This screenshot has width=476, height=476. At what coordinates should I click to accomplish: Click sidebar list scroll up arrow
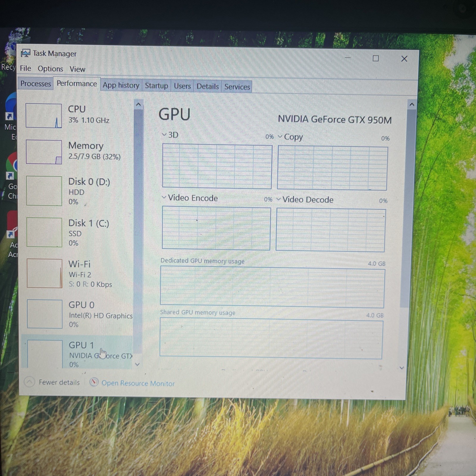pos(138,104)
